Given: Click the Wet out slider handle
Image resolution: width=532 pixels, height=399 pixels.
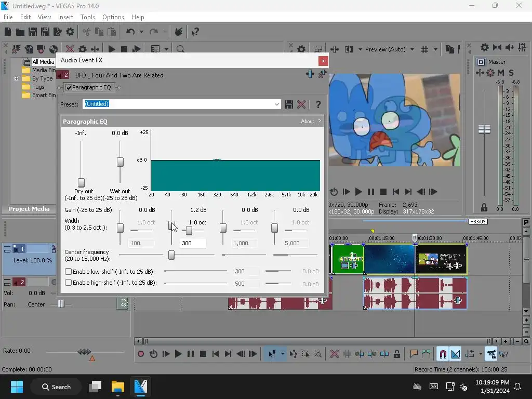Looking at the screenshot, I should (120, 162).
